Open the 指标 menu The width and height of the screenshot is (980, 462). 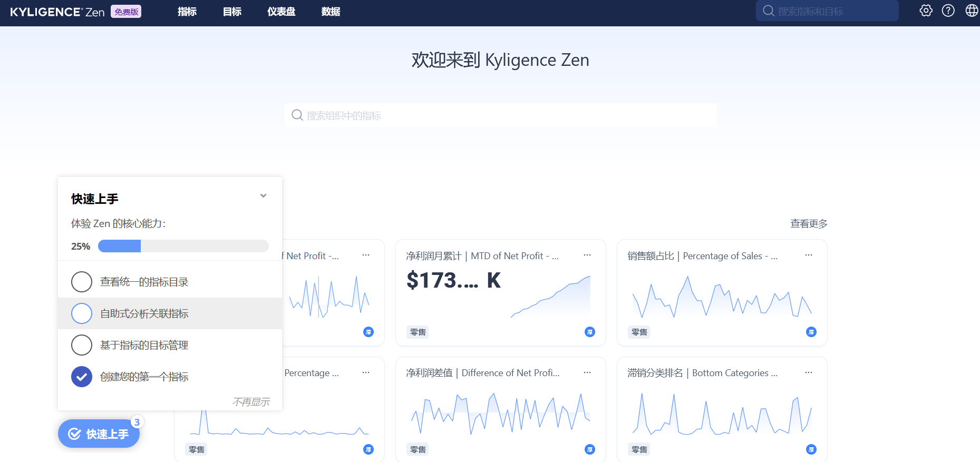[x=187, y=12]
